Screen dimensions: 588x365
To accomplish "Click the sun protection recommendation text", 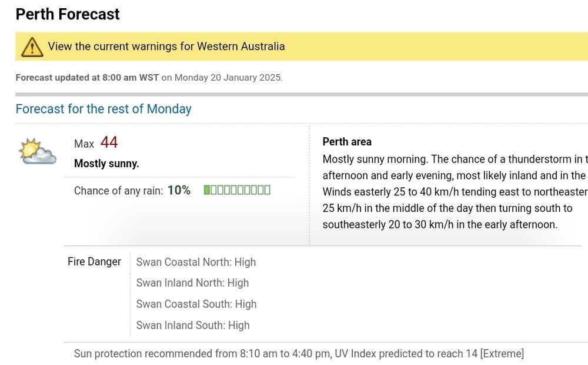I will coord(299,354).
